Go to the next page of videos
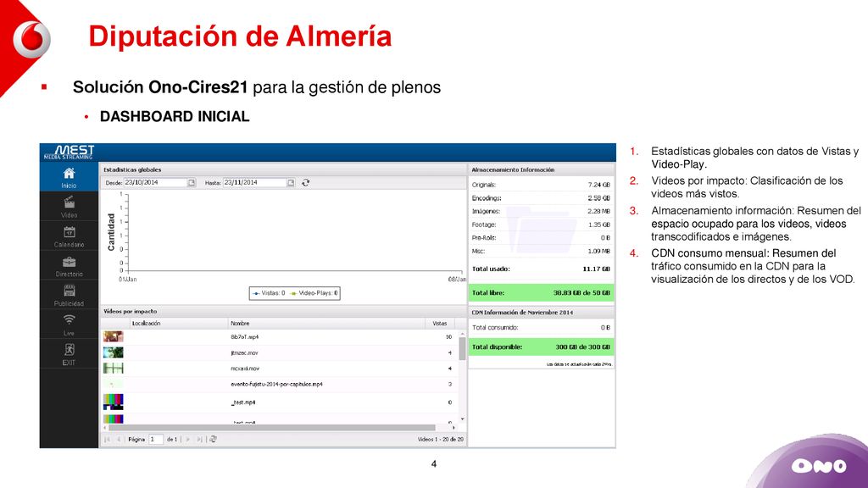 pyautogui.click(x=187, y=440)
